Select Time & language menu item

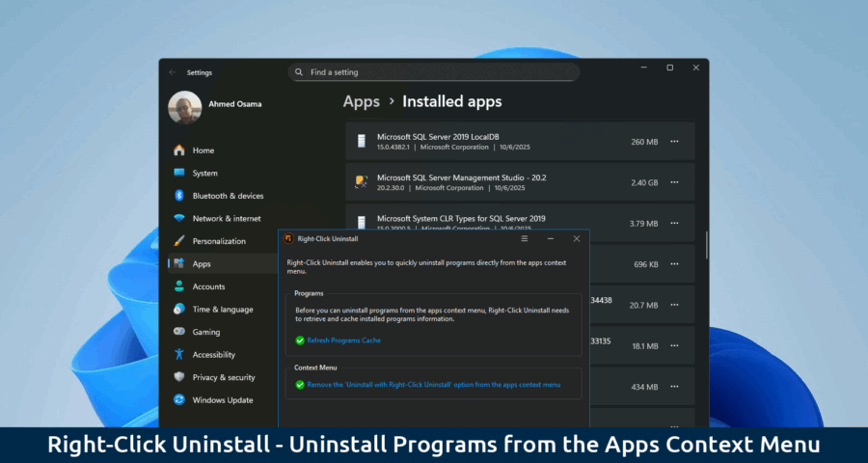pos(222,310)
